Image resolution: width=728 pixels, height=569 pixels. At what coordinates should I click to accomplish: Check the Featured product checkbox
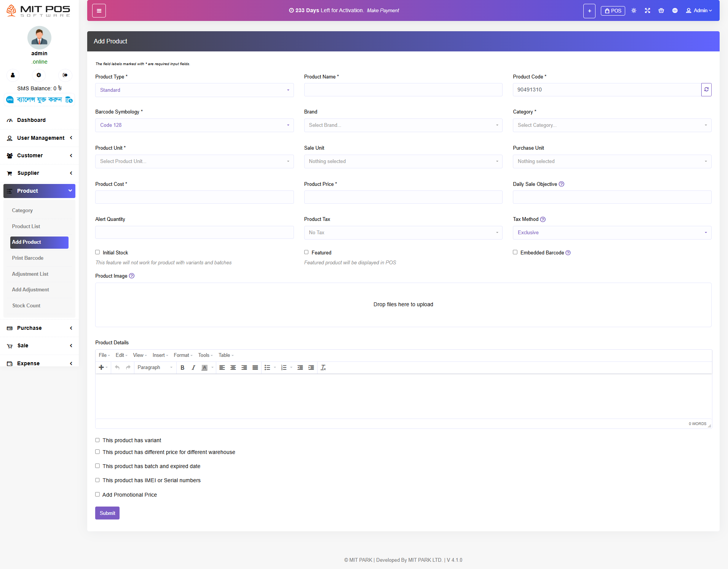[x=306, y=252]
